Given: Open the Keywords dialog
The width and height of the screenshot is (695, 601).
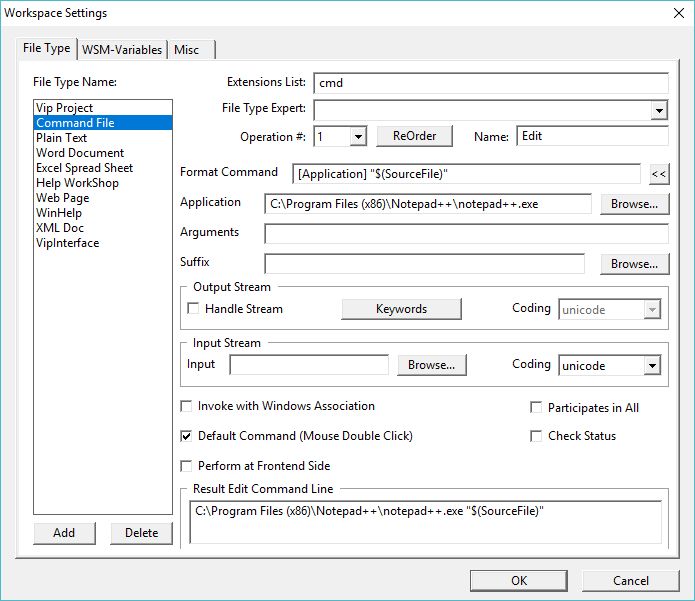Looking at the screenshot, I should [401, 309].
